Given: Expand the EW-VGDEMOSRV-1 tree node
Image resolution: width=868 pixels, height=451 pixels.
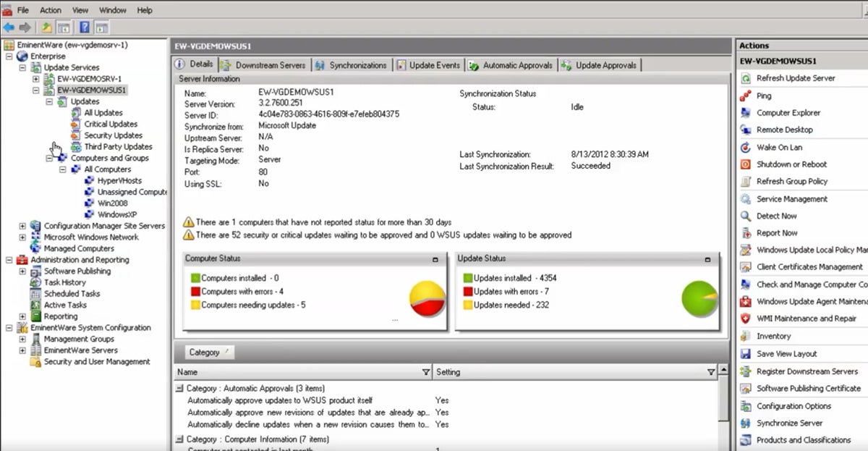Looking at the screenshot, I should (36, 79).
